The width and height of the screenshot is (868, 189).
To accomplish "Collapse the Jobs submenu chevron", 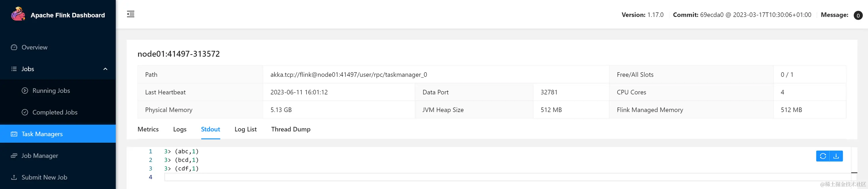I will [x=105, y=69].
